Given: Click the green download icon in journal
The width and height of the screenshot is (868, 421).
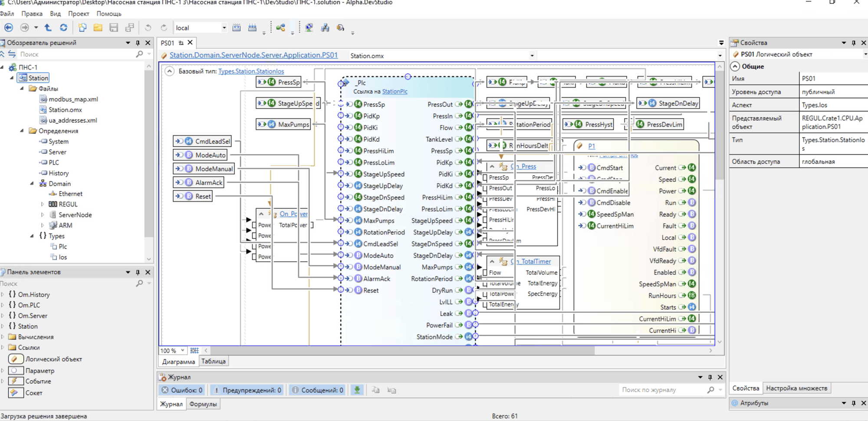Looking at the screenshot, I should (357, 390).
